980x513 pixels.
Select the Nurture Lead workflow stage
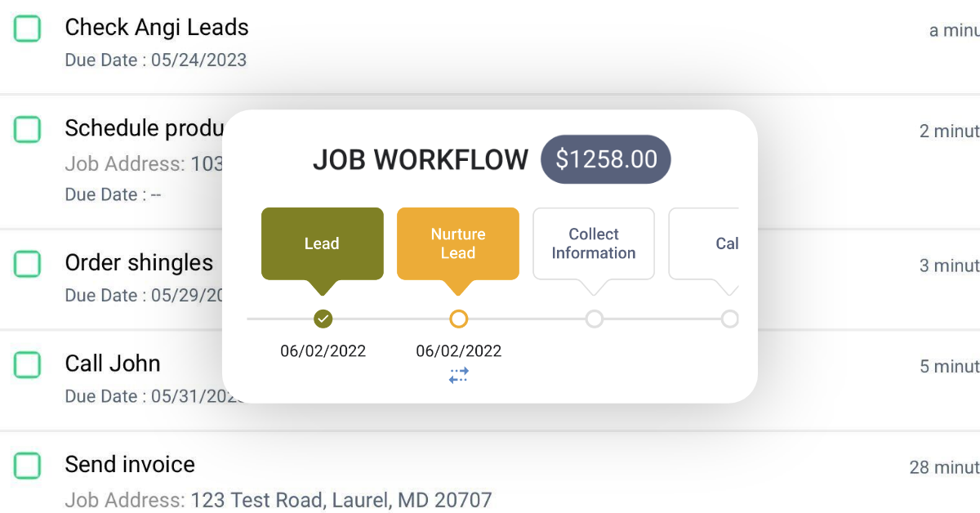[x=458, y=243]
